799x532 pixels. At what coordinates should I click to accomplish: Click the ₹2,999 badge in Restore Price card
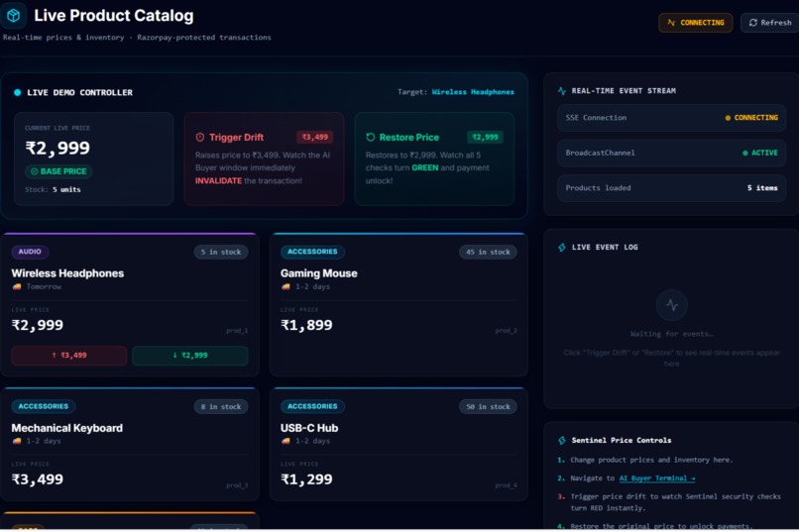pyautogui.click(x=485, y=137)
